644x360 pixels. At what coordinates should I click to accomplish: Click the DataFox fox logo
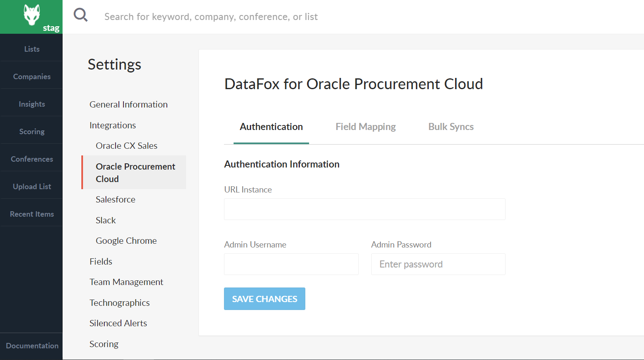pos(32,16)
